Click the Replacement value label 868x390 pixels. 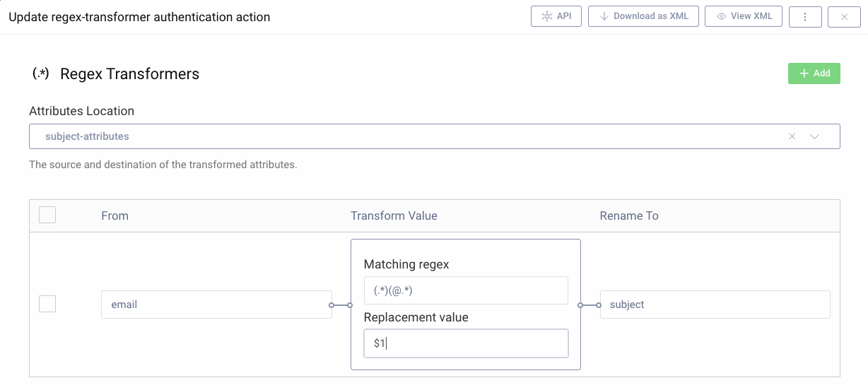(416, 317)
